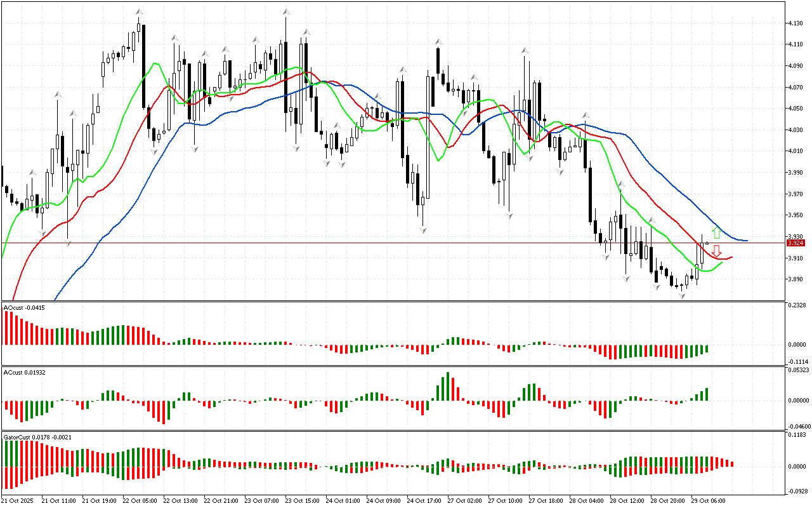Viewport: 812px width, 508px height.
Task: Click up fractal above the 27 Oct 10:00 spike
Action: click(525, 50)
